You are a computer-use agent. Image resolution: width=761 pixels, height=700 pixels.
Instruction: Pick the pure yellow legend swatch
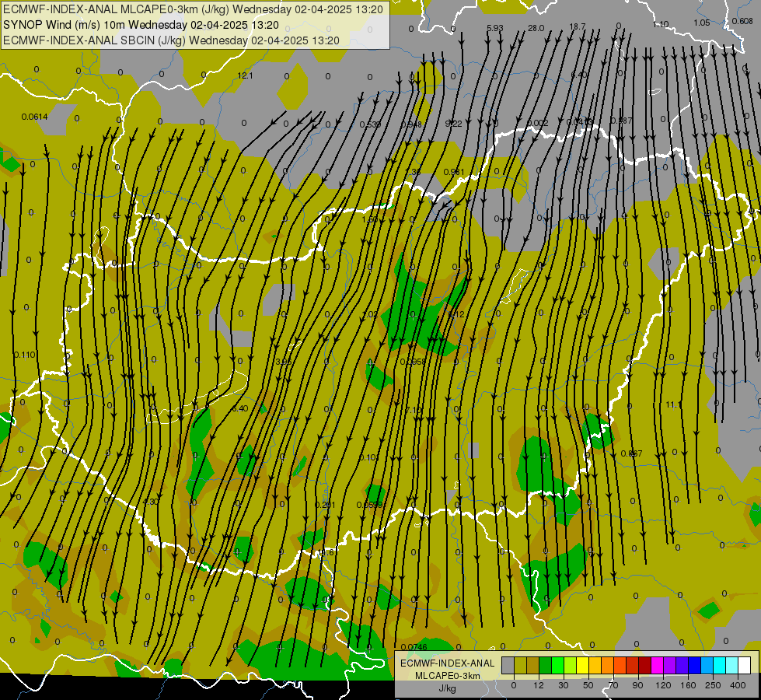[583, 666]
